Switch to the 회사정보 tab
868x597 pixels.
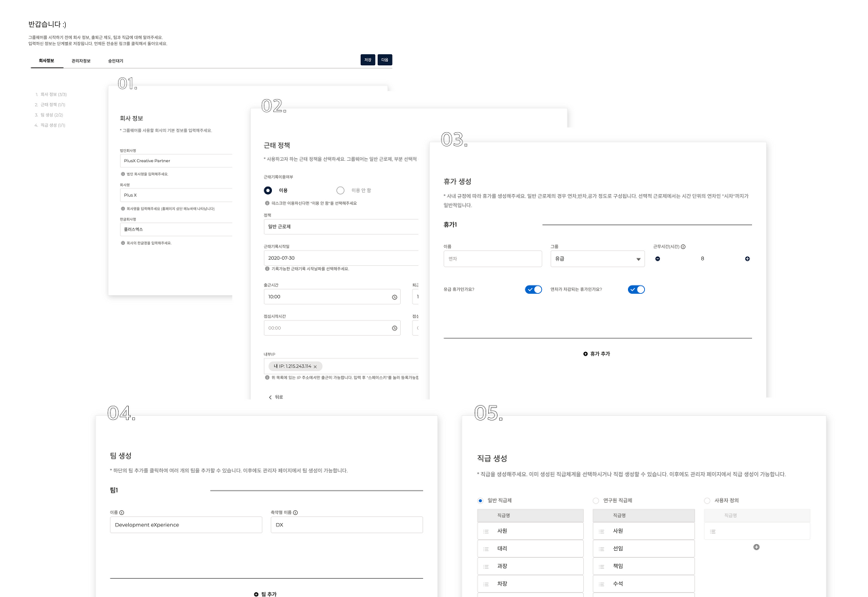pos(46,61)
